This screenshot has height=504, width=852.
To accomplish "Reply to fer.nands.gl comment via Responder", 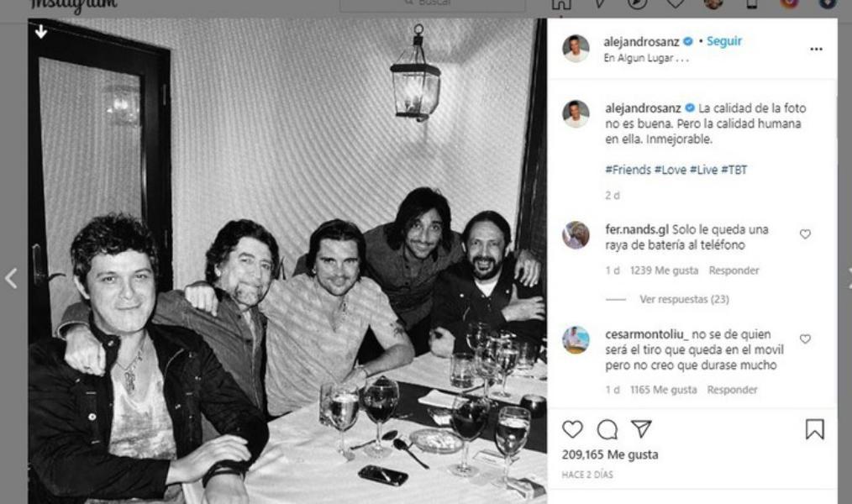I will [734, 270].
